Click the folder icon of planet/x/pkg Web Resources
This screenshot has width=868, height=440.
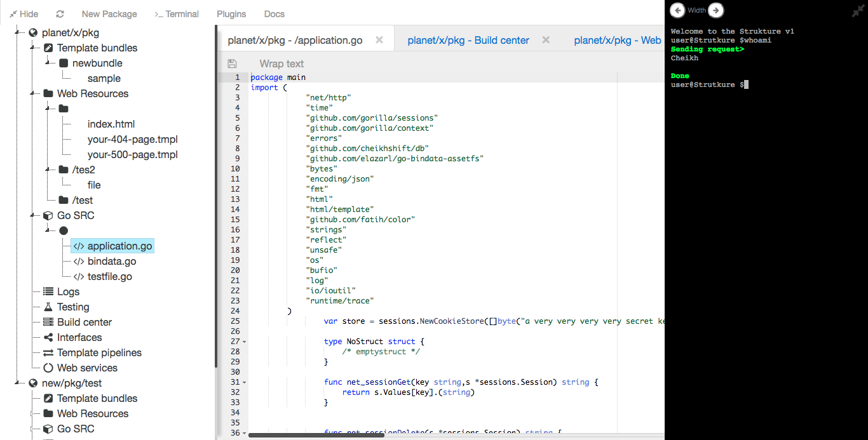[x=48, y=94]
